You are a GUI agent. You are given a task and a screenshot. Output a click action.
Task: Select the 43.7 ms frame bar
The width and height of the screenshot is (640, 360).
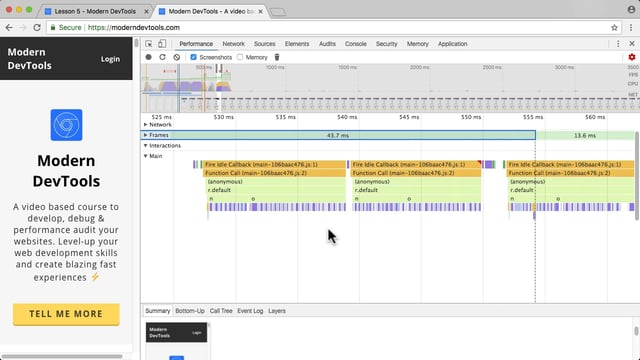[338, 135]
